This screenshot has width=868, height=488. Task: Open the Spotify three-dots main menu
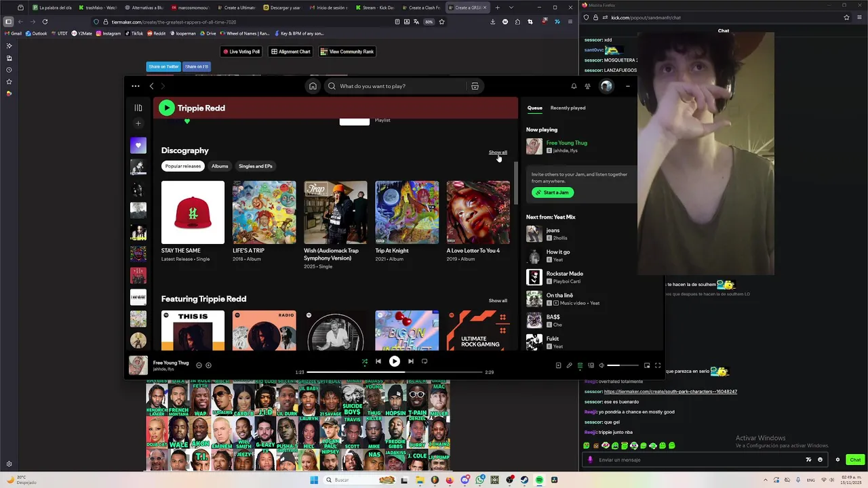coord(136,86)
